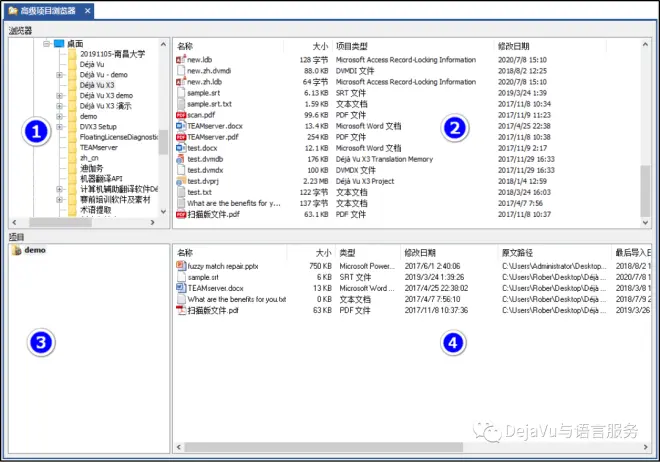Click the folder icon beside 20191105-南昌大学
The image size is (660, 462).
pos(72,54)
